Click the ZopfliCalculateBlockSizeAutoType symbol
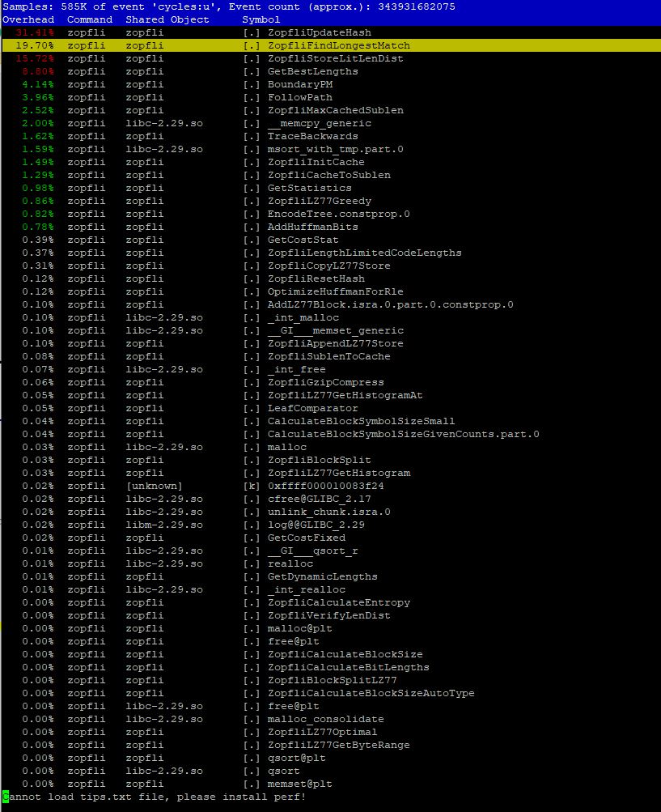661x812 pixels. pos(371,693)
